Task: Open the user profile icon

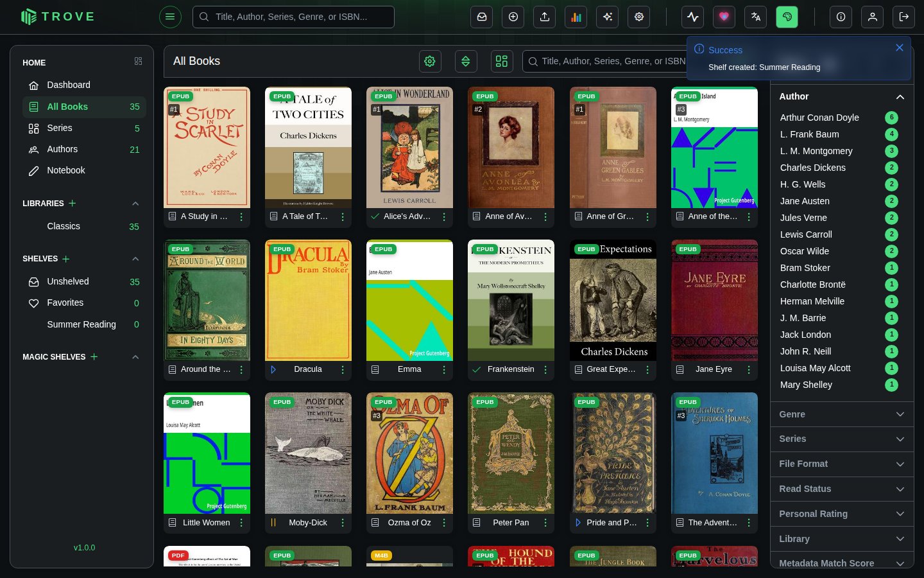Action: (x=873, y=17)
